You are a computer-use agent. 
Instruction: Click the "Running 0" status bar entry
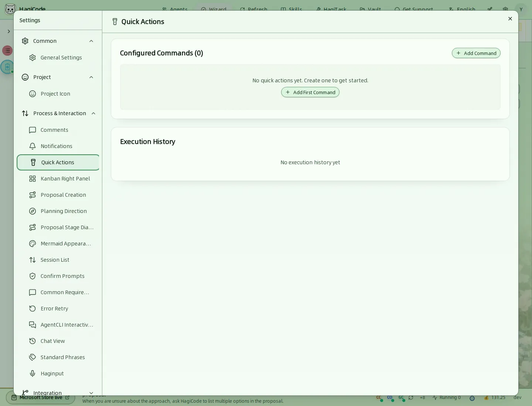(447, 398)
